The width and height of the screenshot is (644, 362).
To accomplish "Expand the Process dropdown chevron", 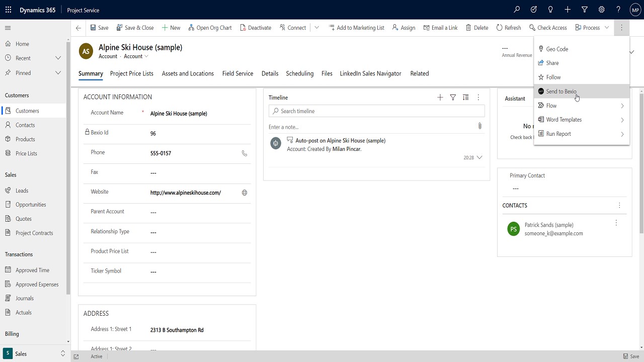I will pyautogui.click(x=607, y=28).
